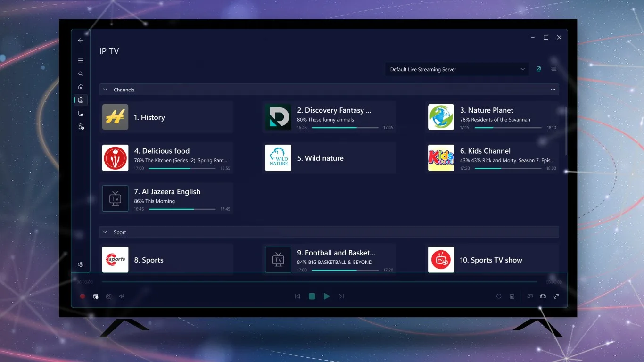Select channel title 1. History

click(x=149, y=118)
